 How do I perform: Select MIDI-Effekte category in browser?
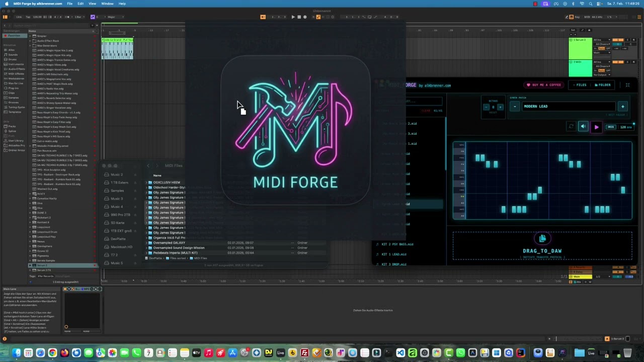15,74
